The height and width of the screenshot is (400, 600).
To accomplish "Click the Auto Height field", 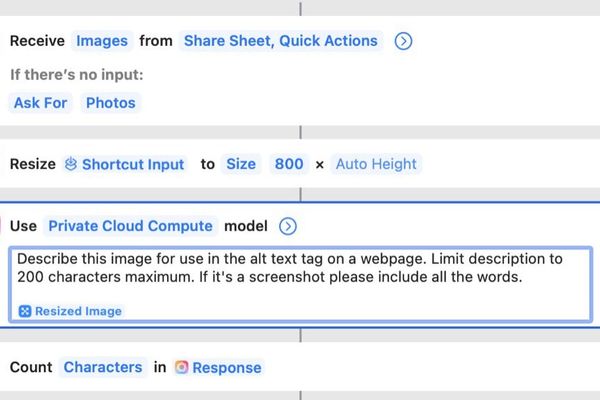I will [x=376, y=164].
